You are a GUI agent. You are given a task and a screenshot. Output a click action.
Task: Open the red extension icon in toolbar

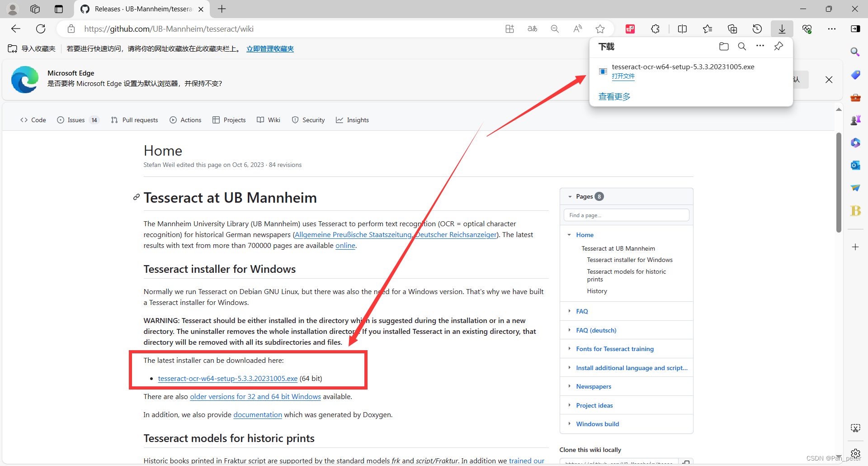coord(630,29)
